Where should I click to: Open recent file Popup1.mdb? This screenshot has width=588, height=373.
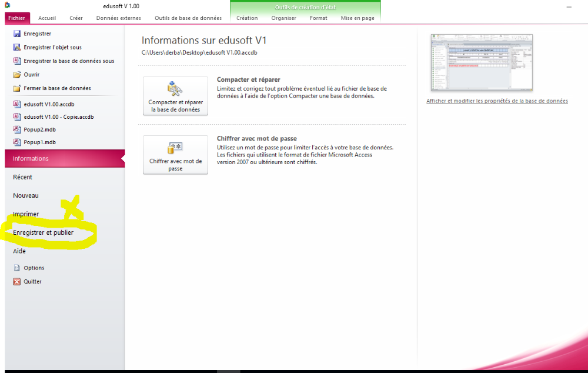pos(40,142)
